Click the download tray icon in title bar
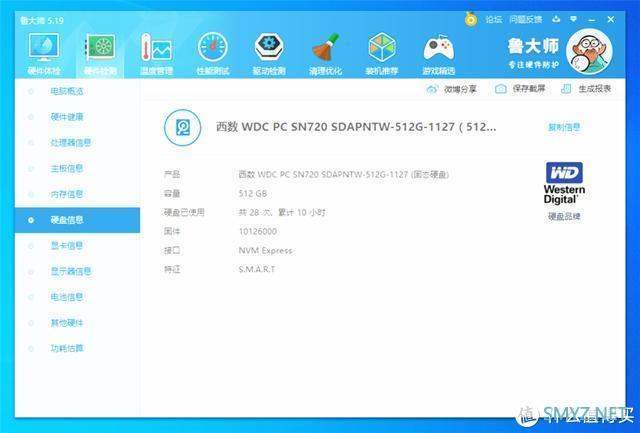 click(556, 19)
